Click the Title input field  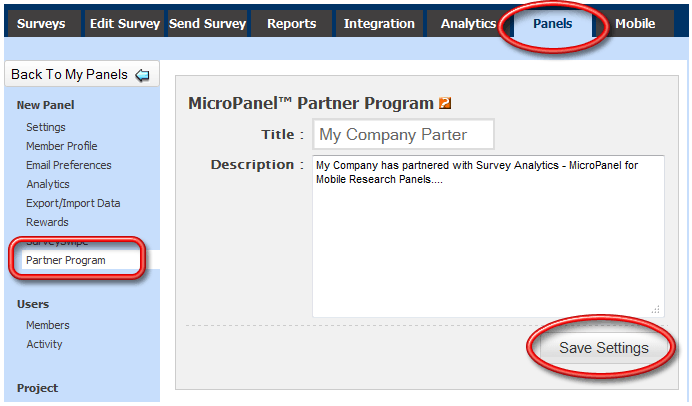tap(404, 134)
